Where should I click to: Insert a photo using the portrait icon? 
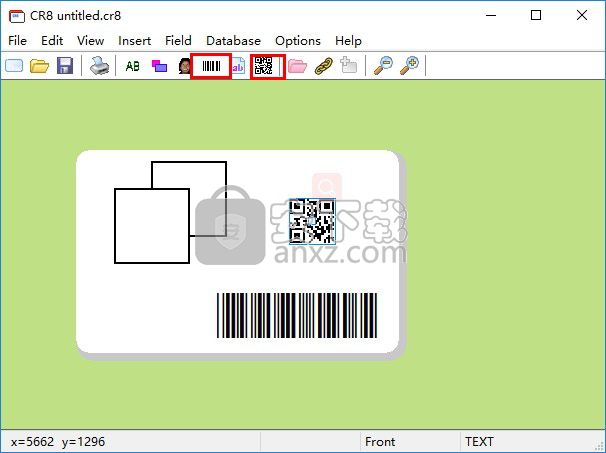[x=185, y=66]
